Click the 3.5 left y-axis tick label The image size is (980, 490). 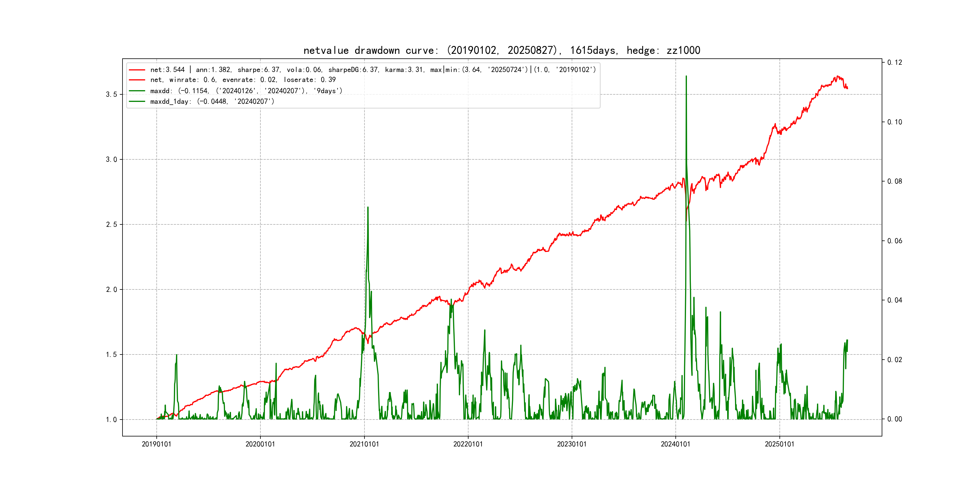click(x=111, y=94)
